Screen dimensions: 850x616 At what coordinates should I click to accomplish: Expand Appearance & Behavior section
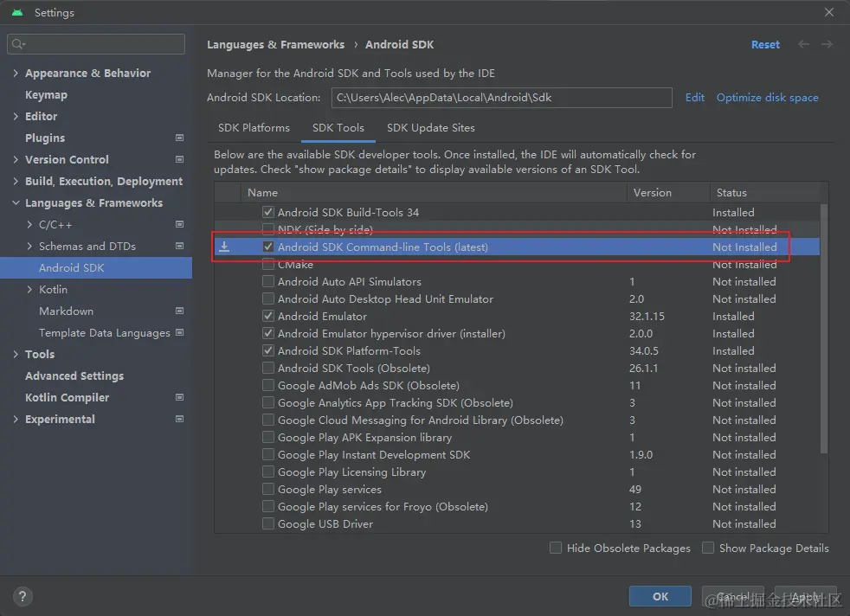[x=16, y=74]
